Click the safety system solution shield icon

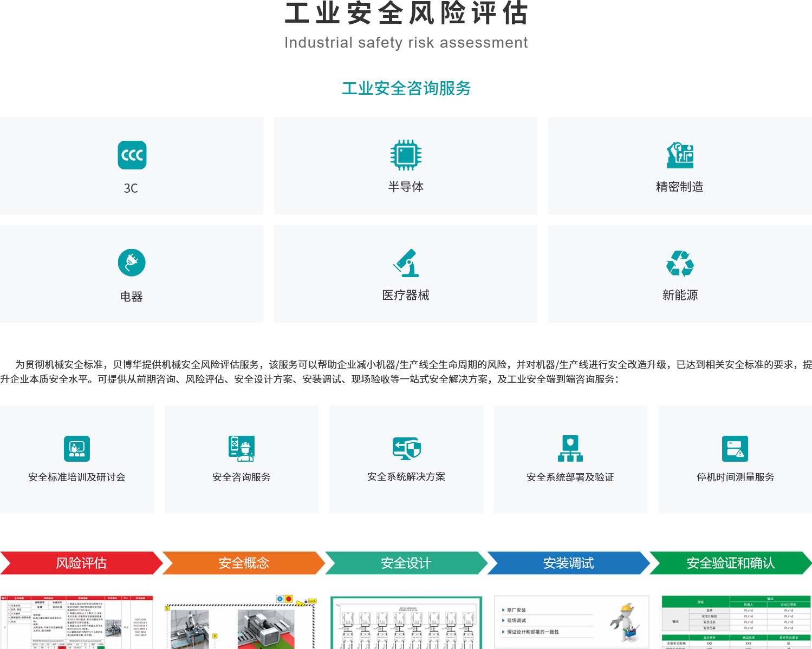[x=406, y=449]
